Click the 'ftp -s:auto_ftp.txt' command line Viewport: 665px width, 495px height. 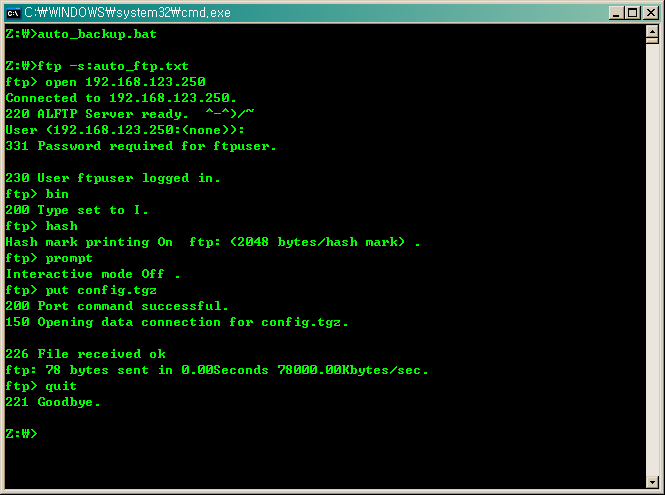click(x=97, y=66)
